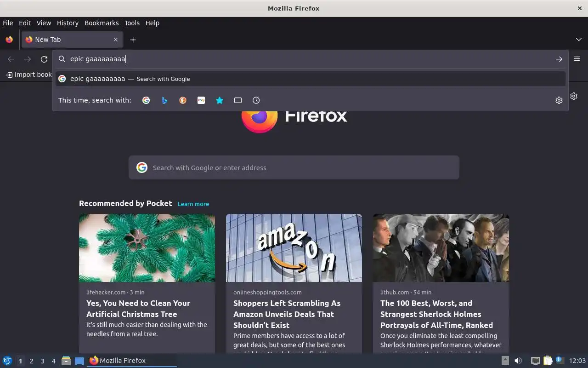The image size is (588, 368).
Task: Open the File menu
Action: 8,23
